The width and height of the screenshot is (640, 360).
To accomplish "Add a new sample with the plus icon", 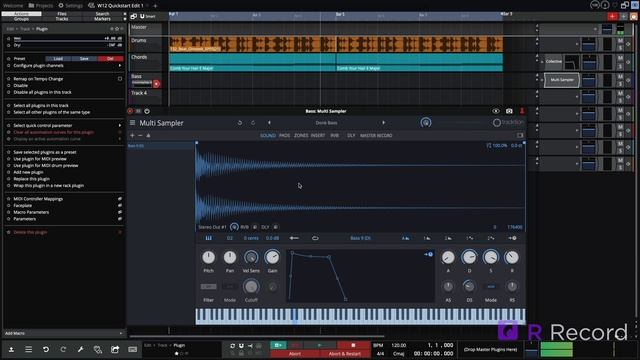I will click(132, 136).
